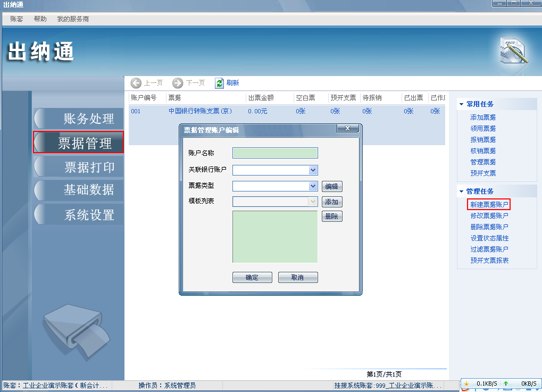Click the 设置状态属性 link

[x=489, y=238]
